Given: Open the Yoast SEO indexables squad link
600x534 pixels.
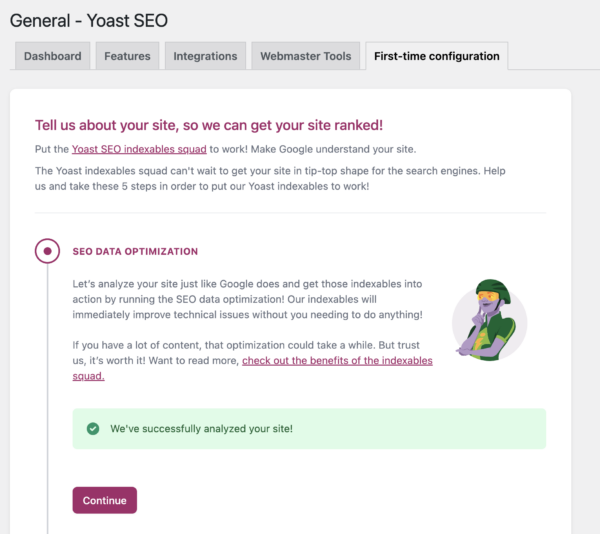Looking at the screenshot, I should tap(139, 149).
